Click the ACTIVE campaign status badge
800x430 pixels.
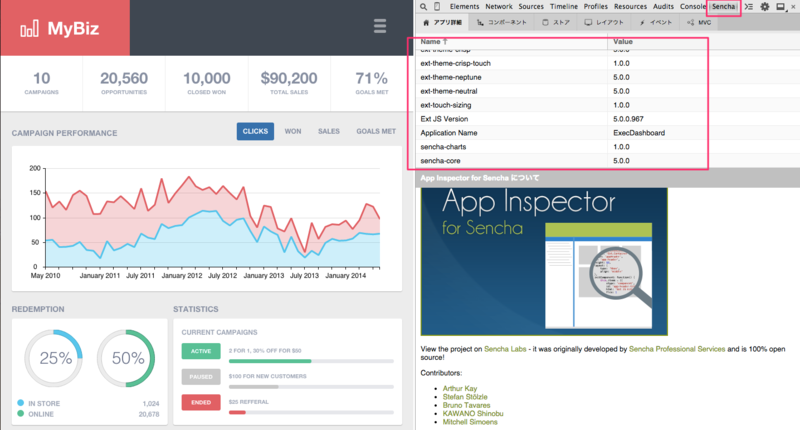tap(201, 351)
